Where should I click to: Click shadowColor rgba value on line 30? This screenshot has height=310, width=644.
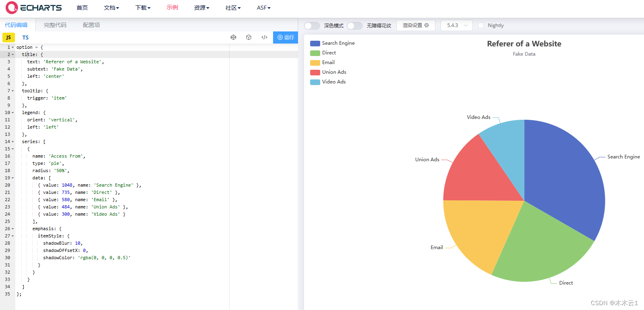pyautogui.click(x=104, y=258)
